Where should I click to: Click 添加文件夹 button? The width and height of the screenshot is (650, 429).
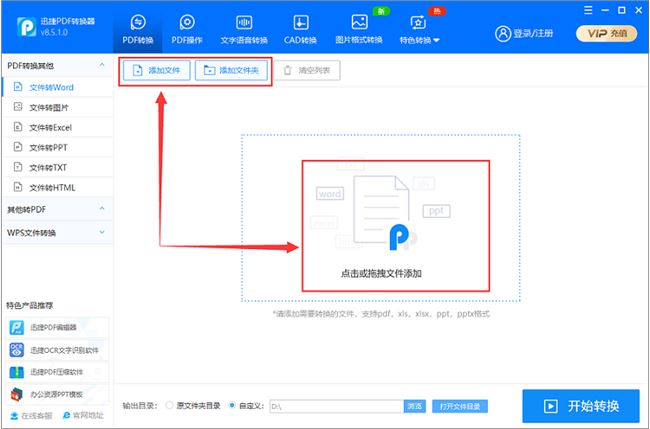[x=231, y=70]
